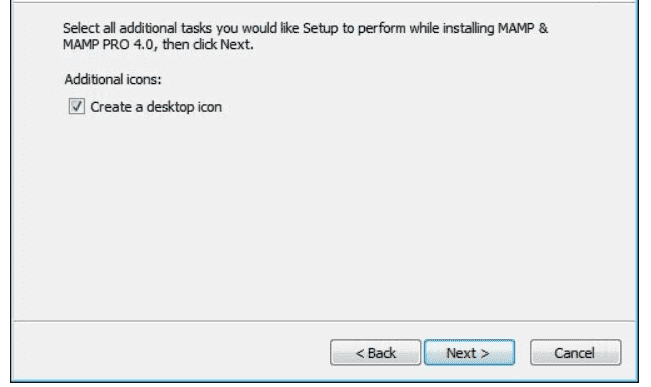The height and width of the screenshot is (387, 651).
Task: Click the 'Create a desktop icon' label text
Action: click(156, 107)
